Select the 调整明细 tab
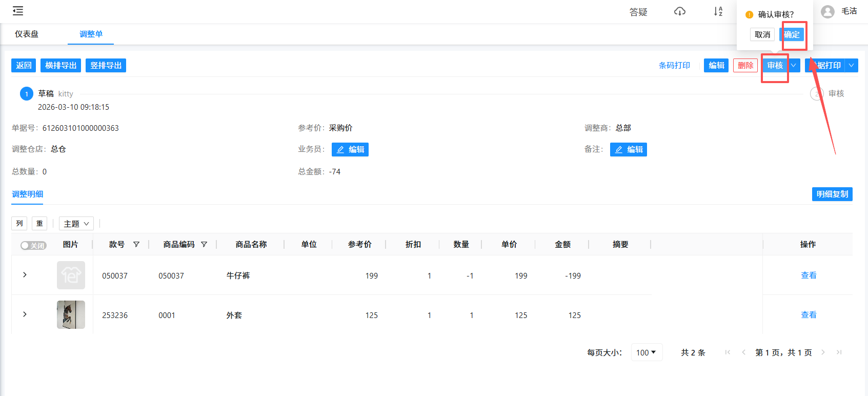 coord(28,194)
